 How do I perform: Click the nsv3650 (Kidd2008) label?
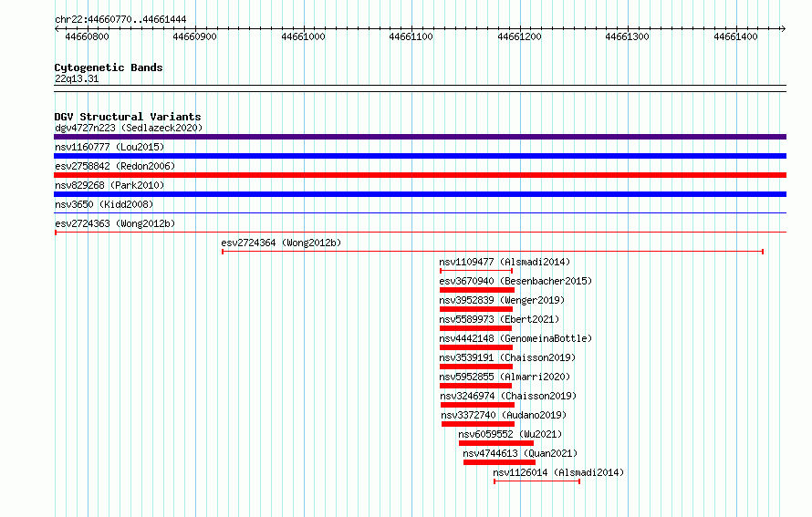click(x=104, y=204)
